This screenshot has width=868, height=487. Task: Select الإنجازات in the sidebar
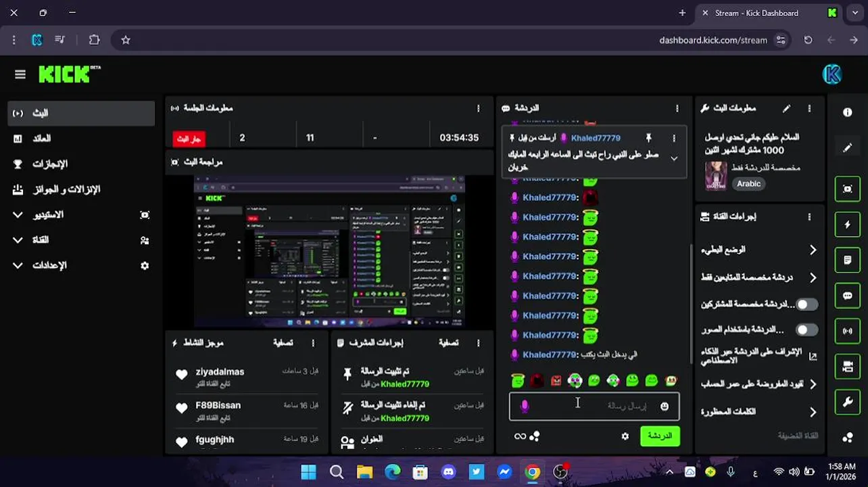[x=81, y=164]
